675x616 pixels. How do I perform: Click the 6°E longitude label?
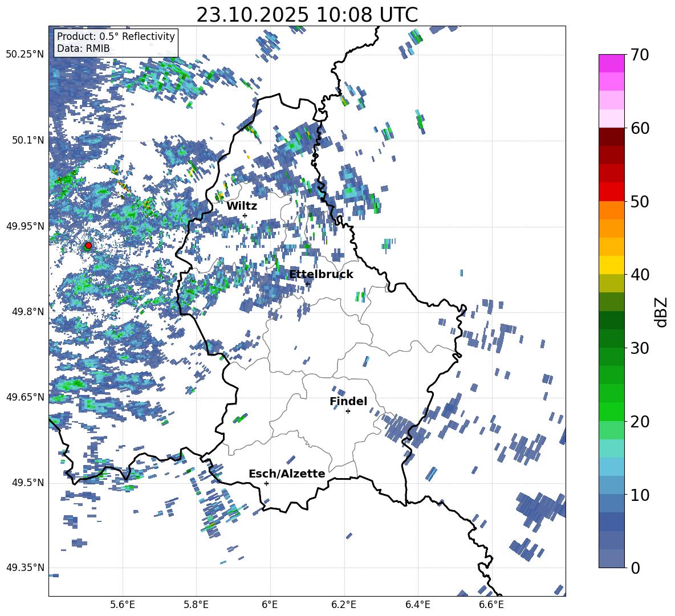(270, 605)
